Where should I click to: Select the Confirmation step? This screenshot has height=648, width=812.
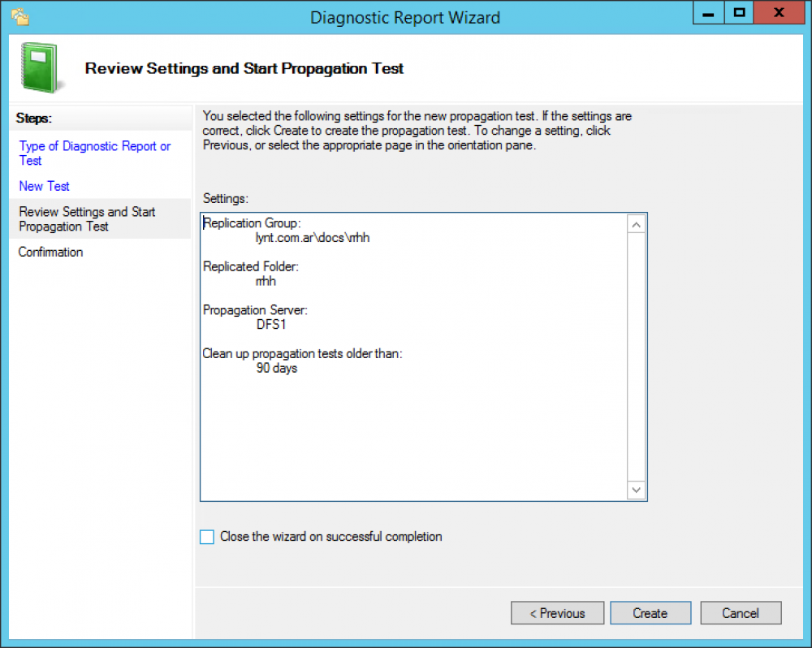[x=50, y=252]
